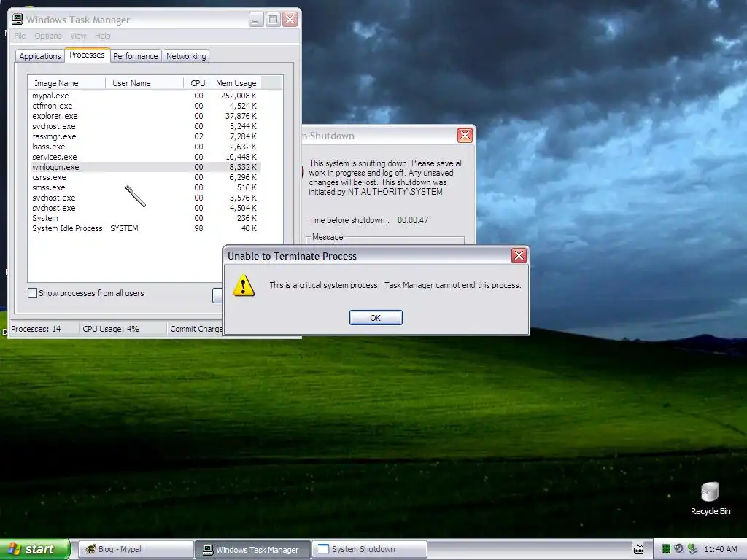Viewport: 747px width, 560px height.
Task: Select svchost.exe using 5,244 K memory
Action: coord(144,126)
